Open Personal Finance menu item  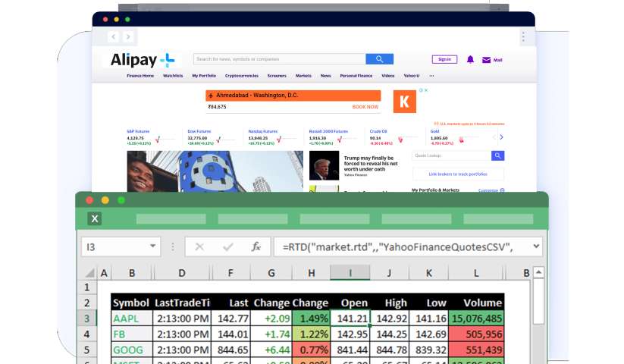(356, 76)
